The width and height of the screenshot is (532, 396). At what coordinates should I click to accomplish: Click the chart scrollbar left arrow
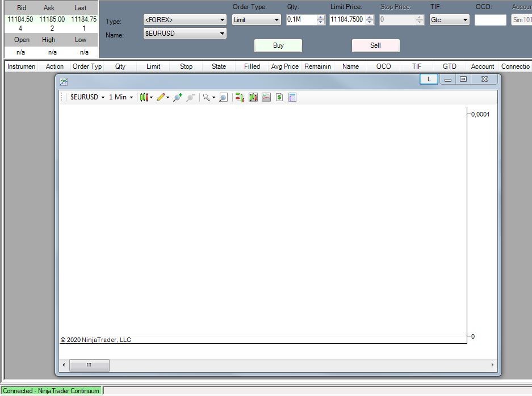pyautogui.click(x=64, y=365)
